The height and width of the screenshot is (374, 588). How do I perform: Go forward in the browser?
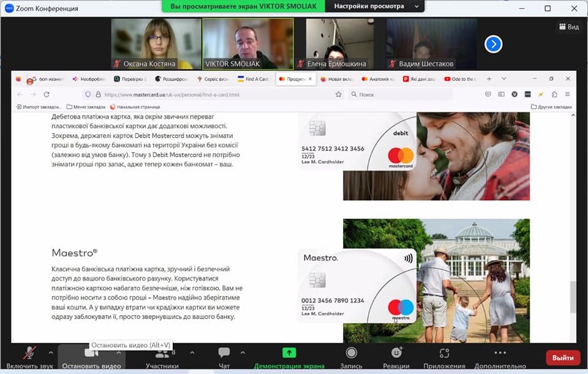33,94
